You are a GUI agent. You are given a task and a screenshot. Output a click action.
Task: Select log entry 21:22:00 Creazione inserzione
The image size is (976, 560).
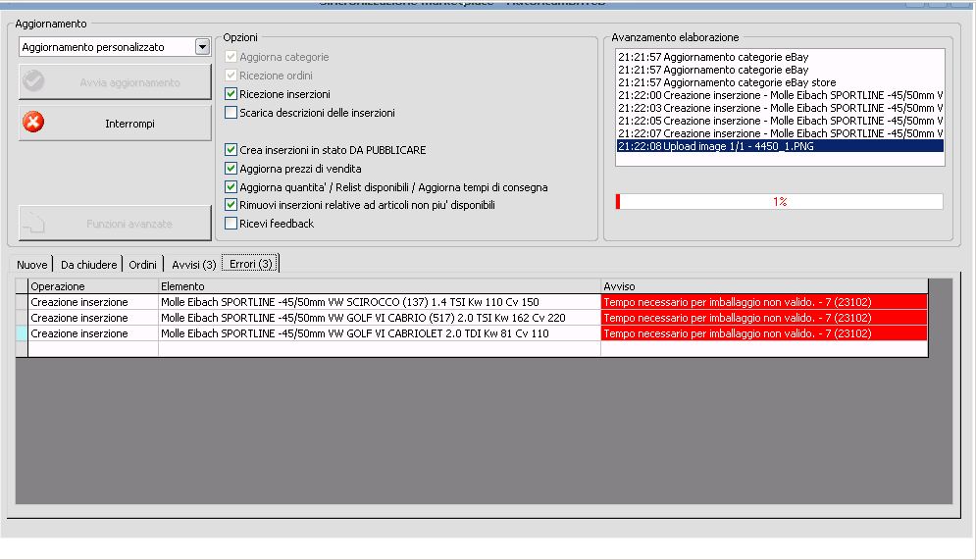[x=780, y=95]
